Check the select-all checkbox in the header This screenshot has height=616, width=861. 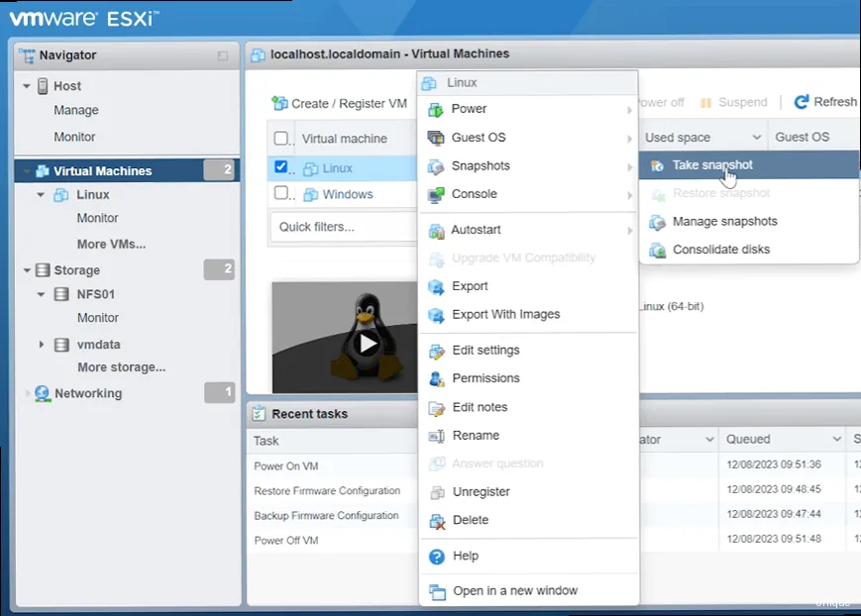280,138
